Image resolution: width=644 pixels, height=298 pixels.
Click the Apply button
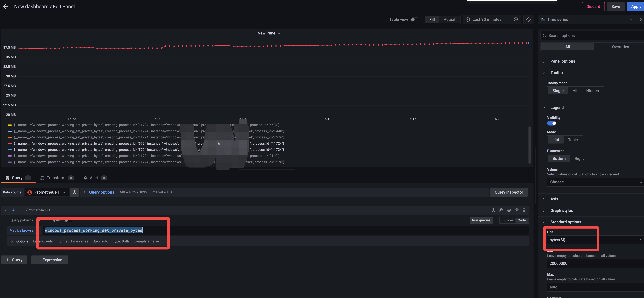pos(636,7)
